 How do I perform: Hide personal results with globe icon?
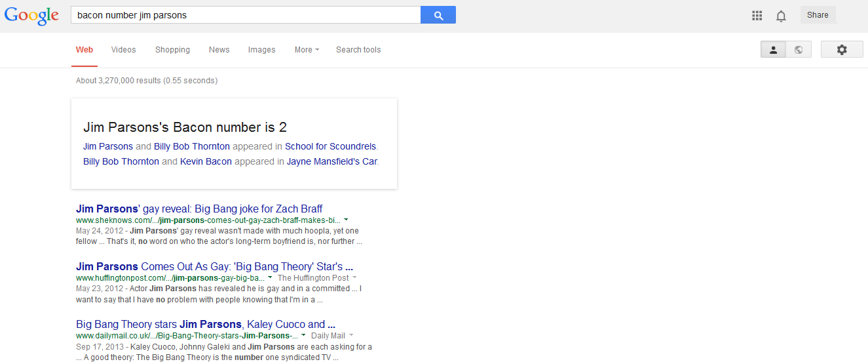click(x=799, y=50)
